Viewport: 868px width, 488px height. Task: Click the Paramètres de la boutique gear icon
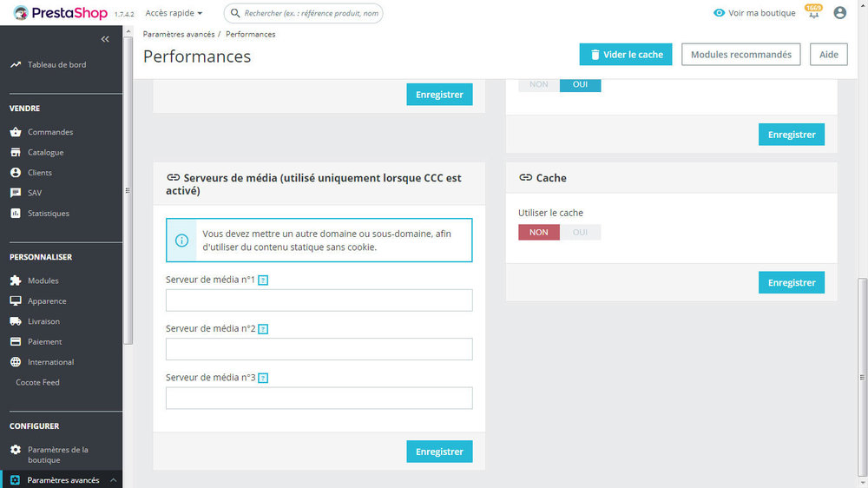click(16, 450)
